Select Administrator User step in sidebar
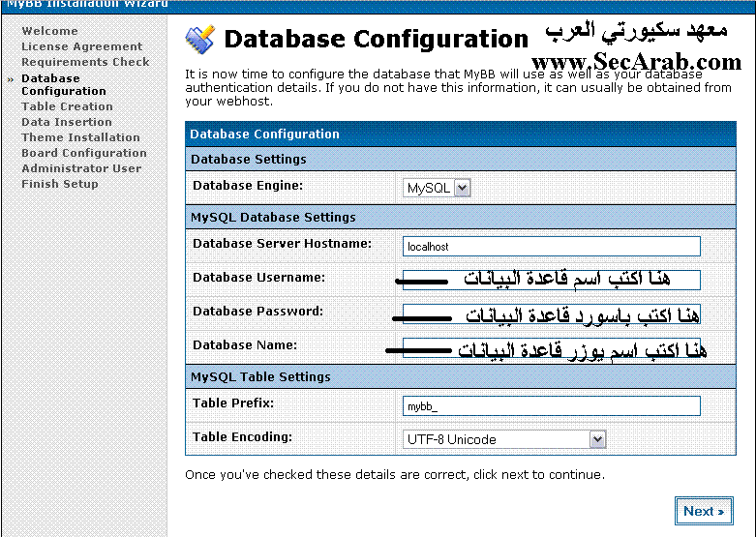The image size is (756, 537). point(81,168)
